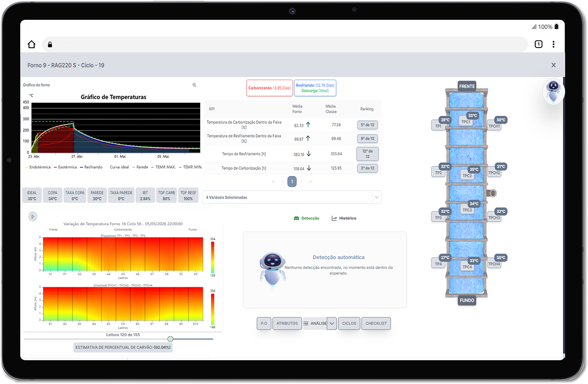Open the CICLOS button
Image resolution: width=588 pixels, height=384 pixels.
pos(349,323)
